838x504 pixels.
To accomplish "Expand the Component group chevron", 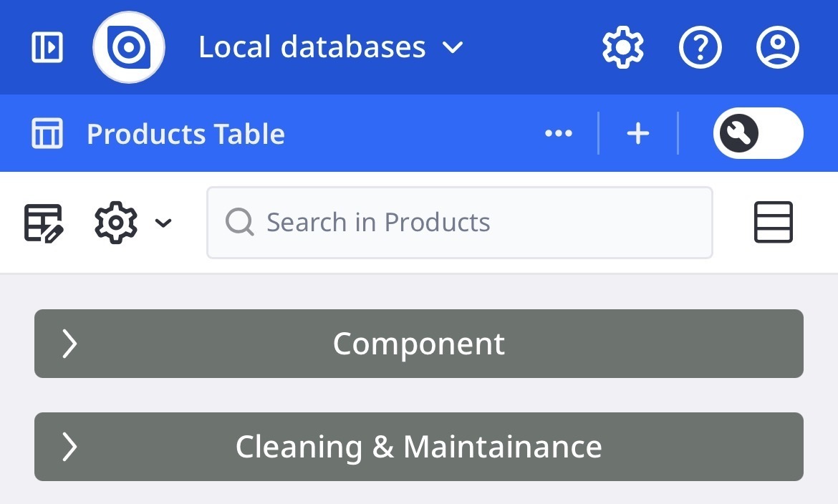I will [x=69, y=344].
